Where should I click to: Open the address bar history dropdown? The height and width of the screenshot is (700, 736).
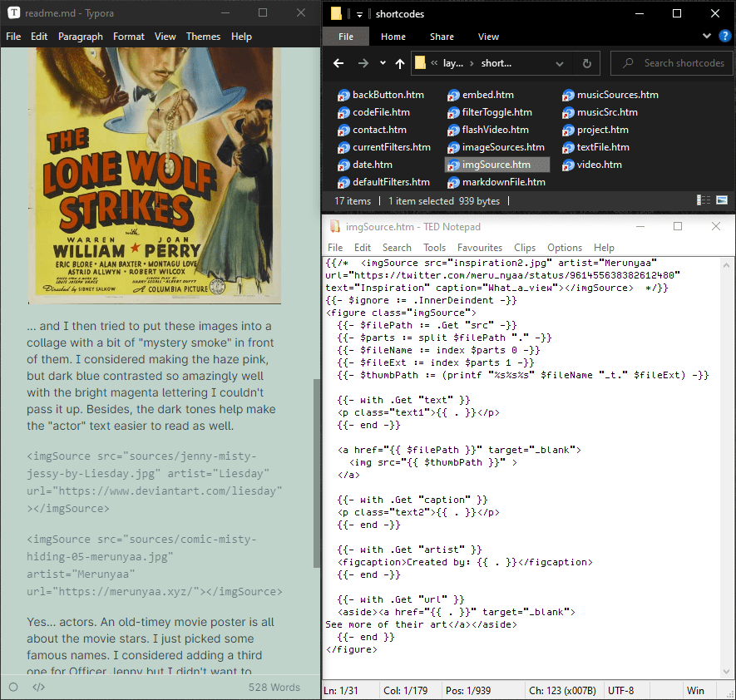pos(560,63)
